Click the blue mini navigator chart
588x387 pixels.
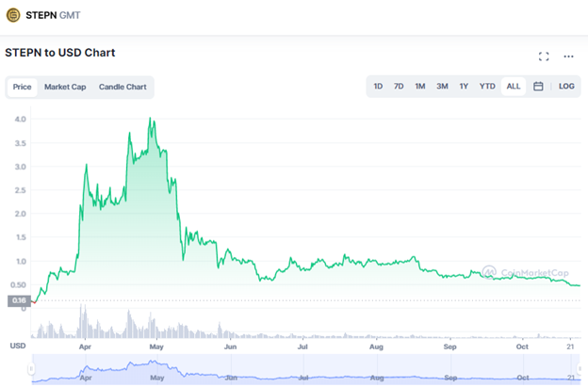(306, 369)
